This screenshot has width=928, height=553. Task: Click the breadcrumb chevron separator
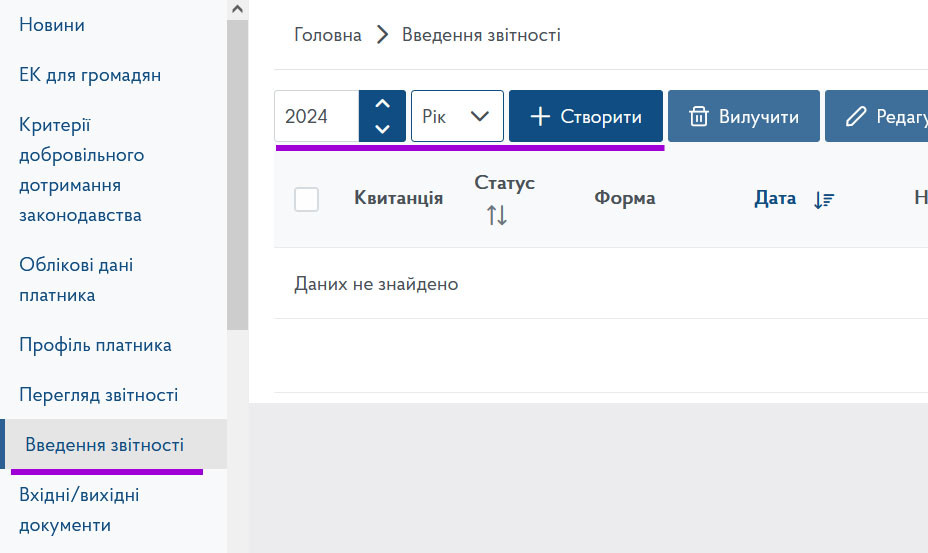381,35
